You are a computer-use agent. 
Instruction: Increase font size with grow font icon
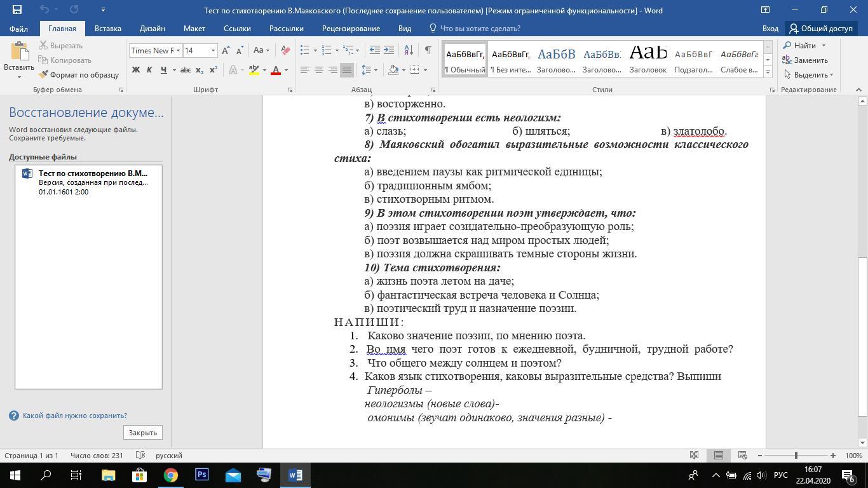(x=226, y=51)
